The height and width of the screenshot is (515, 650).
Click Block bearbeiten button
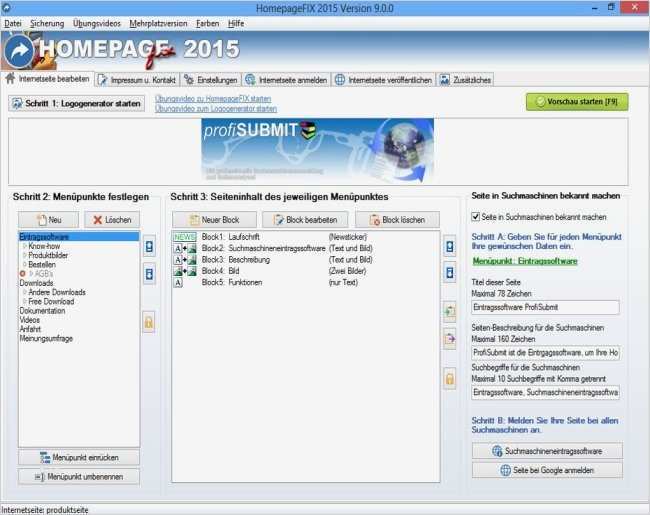point(305,220)
